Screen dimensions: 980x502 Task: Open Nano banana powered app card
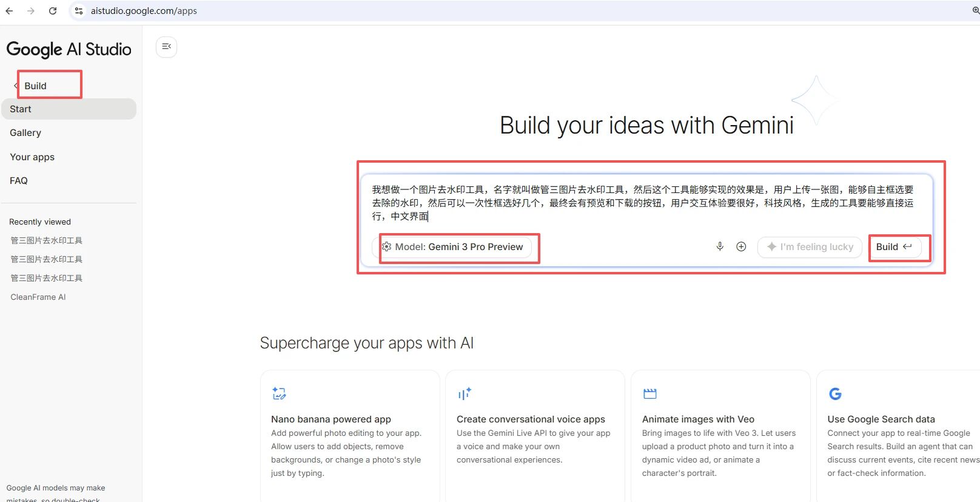(x=350, y=436)
